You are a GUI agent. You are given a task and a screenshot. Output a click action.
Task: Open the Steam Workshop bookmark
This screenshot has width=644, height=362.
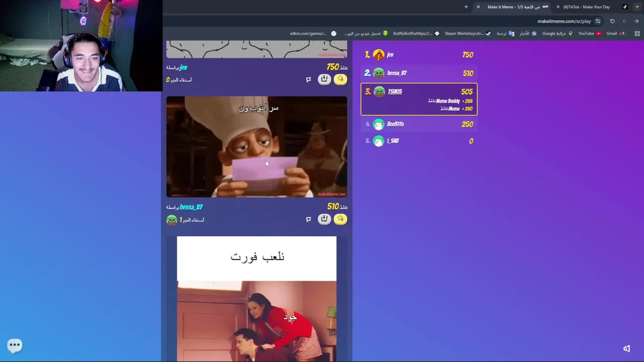click(x=468, y=34)
